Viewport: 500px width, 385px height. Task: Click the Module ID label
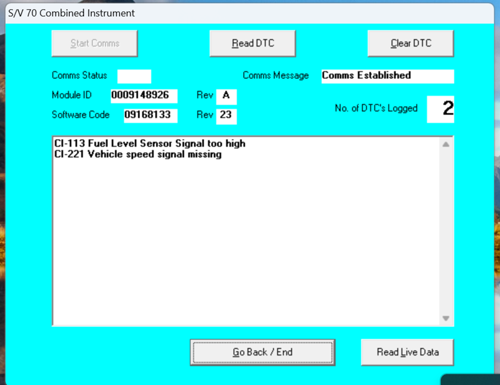tap(72, 95)
